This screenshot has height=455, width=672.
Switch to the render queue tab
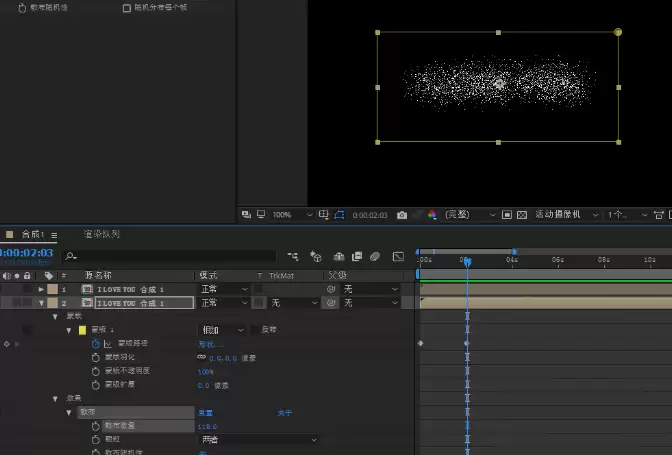(x=102, y=234)
